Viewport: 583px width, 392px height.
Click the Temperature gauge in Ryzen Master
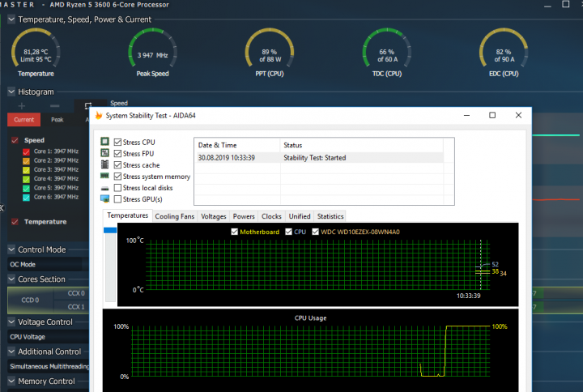tap(36, 53)
